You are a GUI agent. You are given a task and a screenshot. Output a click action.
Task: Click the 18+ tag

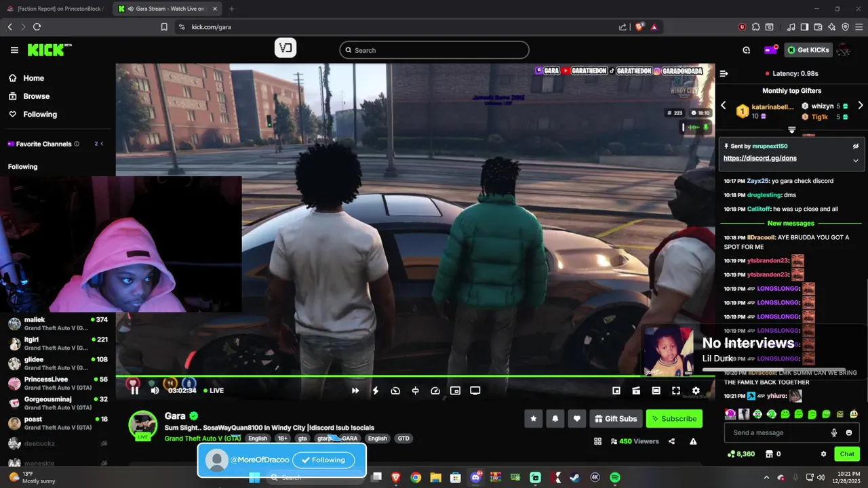click(283, 439)
